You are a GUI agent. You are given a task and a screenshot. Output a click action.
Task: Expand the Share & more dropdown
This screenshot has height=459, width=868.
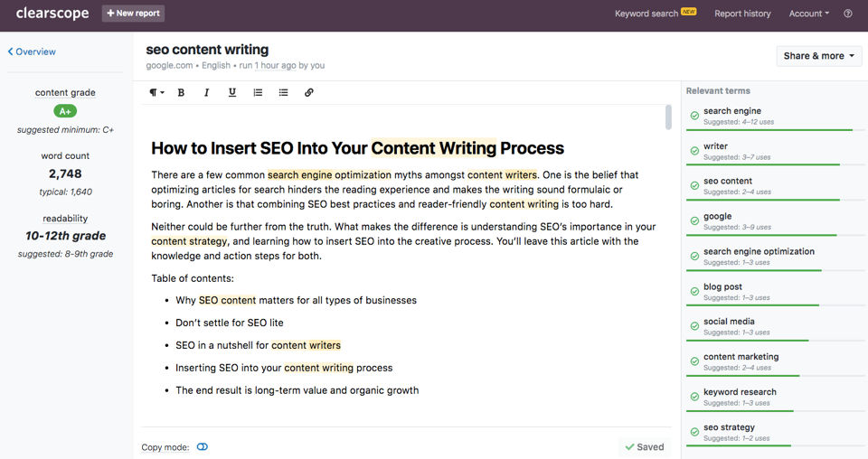[x=819, y=56]
